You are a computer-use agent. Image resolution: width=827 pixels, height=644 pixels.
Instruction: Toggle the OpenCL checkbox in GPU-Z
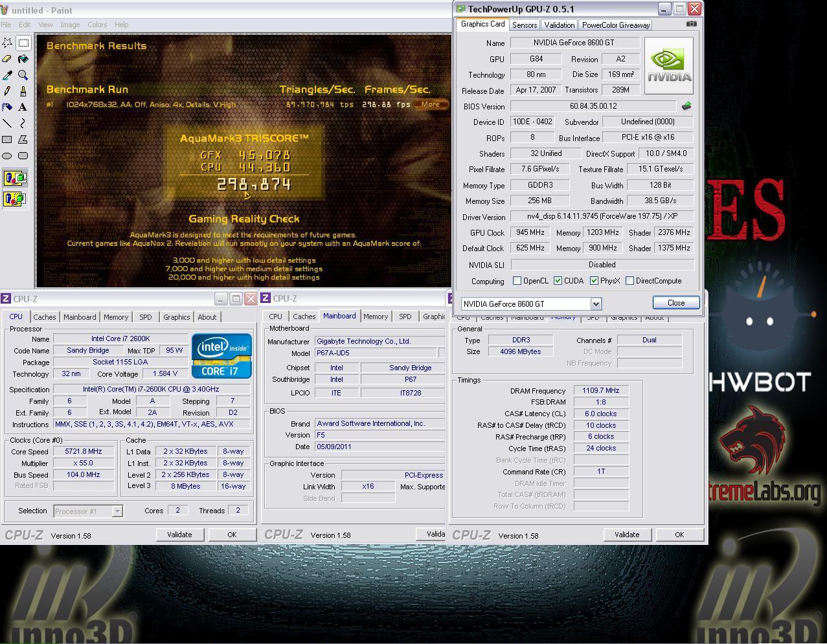pos(517,281)
